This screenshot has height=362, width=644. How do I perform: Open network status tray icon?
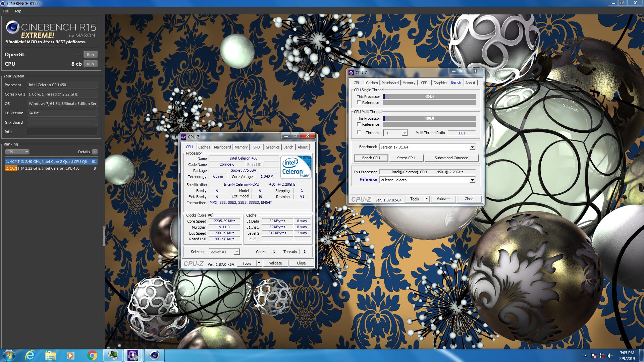(x=602, y=356)
